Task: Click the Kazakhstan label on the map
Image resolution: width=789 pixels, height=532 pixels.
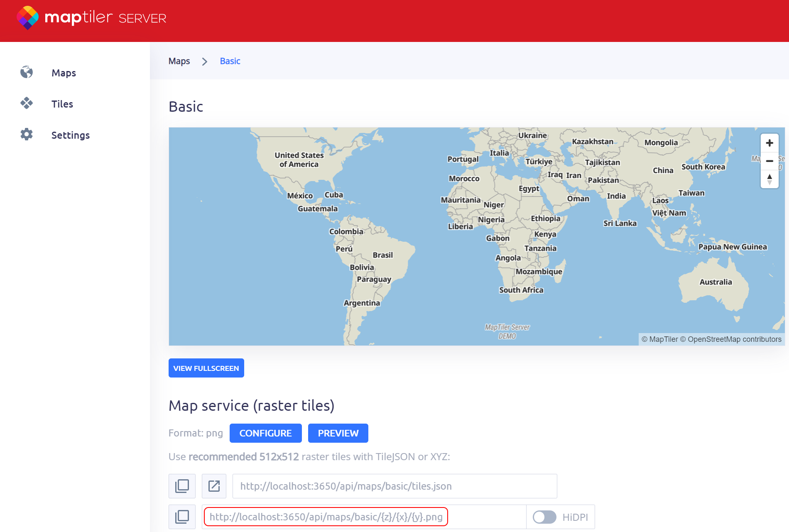Action: (593, 142)
